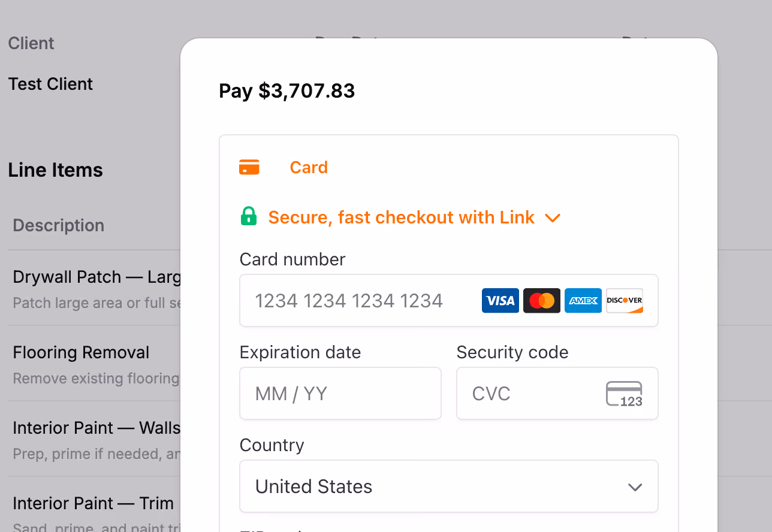Screen dimensions: 772x532
Task: Click the Line Items heading
Action: (x=55, y=170)
